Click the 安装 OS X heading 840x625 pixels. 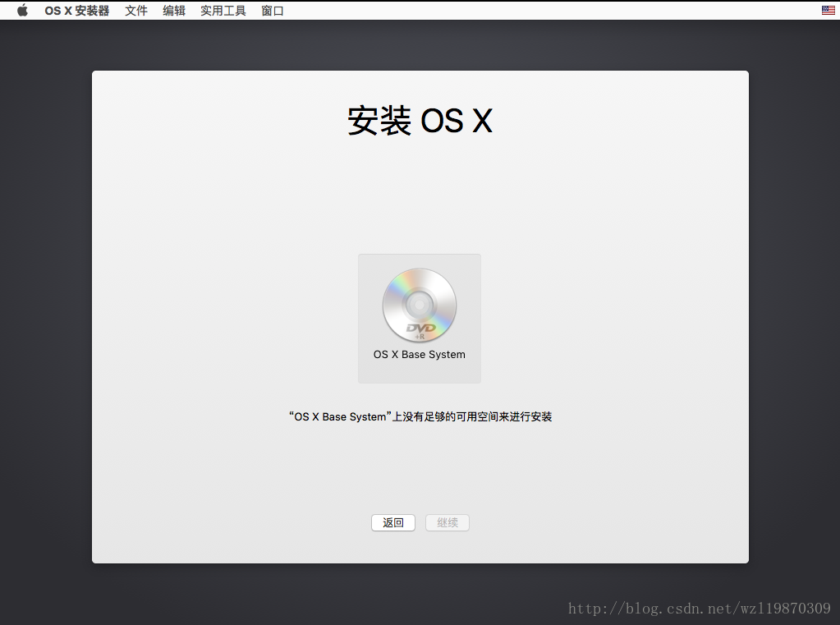420,121
